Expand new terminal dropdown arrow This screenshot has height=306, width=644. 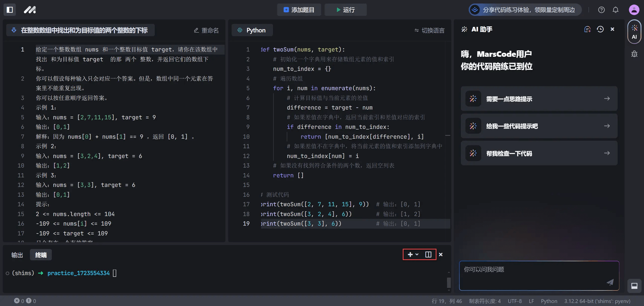pyautogui.click(x=417, y=254)
